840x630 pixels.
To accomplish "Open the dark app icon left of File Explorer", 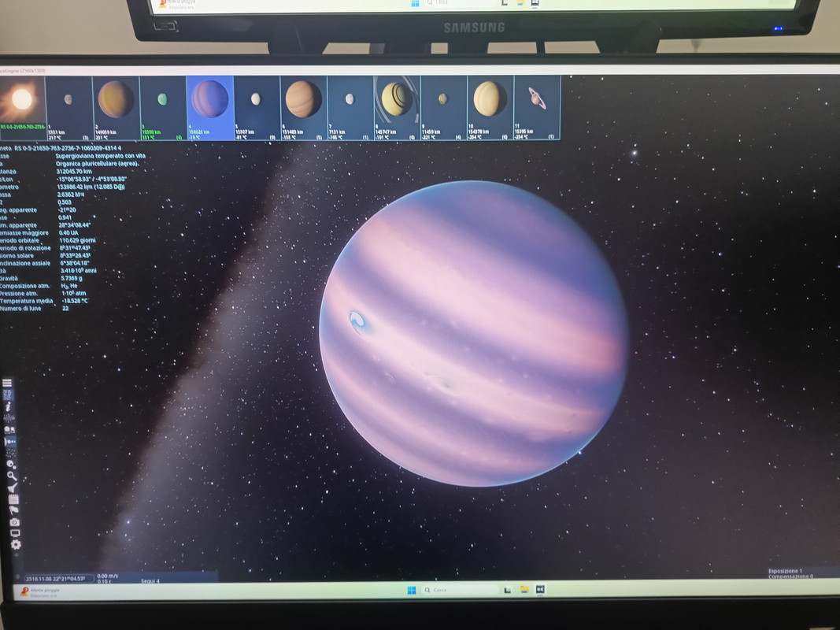I will point(507,590).
